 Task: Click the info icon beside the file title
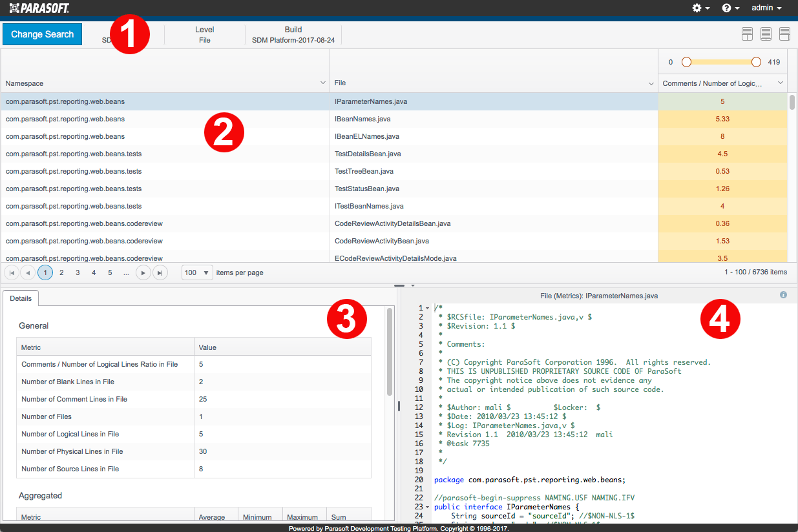click(783, 295)
